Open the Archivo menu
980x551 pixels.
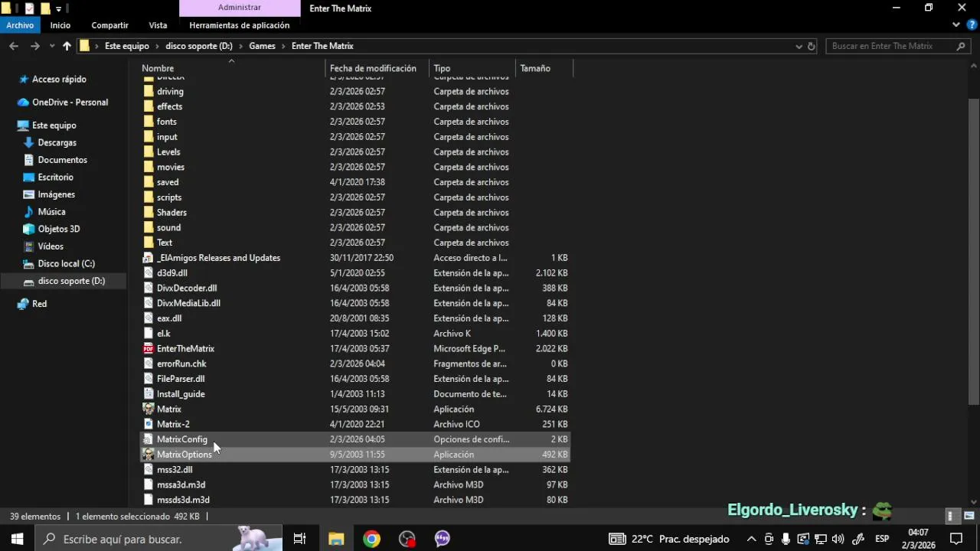tap(20, 25)
